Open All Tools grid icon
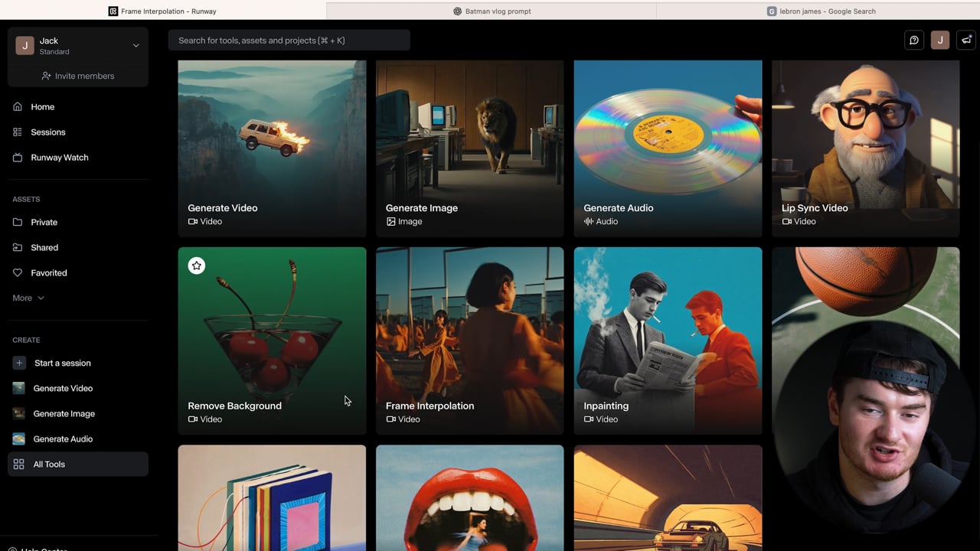The height and width of the screenshot is (551, 980). coord(18,465)
